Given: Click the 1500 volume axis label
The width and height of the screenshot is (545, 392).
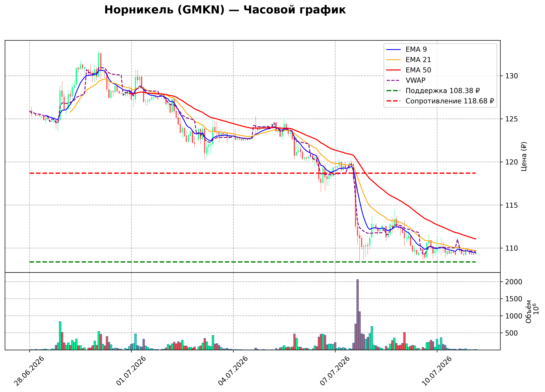Looking at the screenshot, I should [514, 299].
